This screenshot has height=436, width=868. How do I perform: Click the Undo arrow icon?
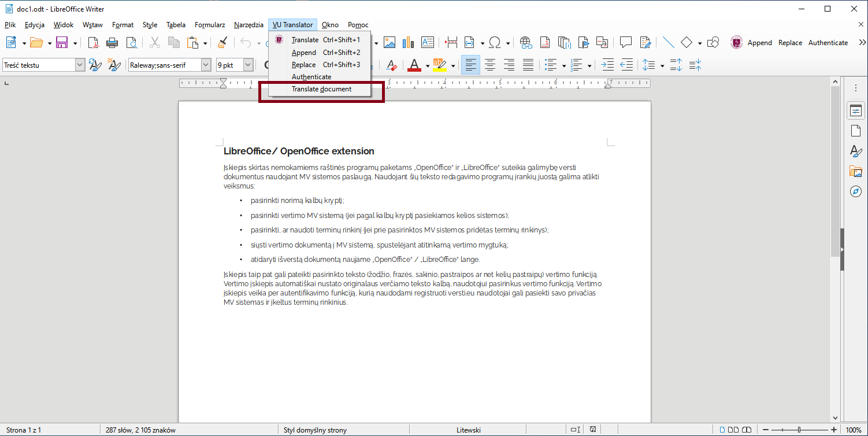[x=245, y=42]
